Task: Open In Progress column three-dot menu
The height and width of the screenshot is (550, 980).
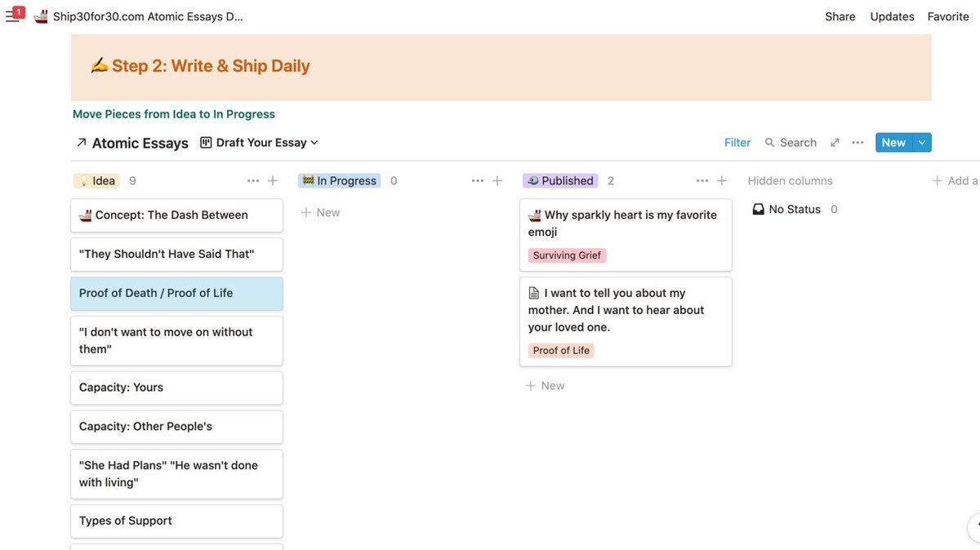Action: 478,181
